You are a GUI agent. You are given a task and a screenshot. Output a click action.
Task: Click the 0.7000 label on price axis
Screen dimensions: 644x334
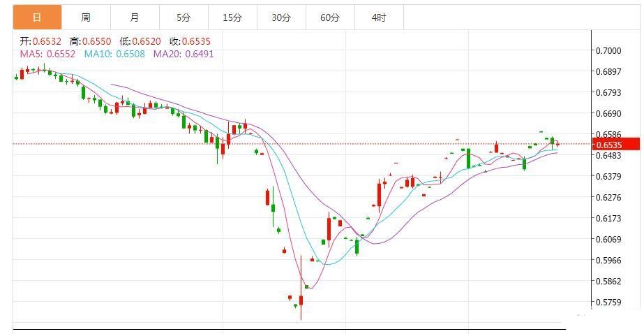[x=608, y=51]
